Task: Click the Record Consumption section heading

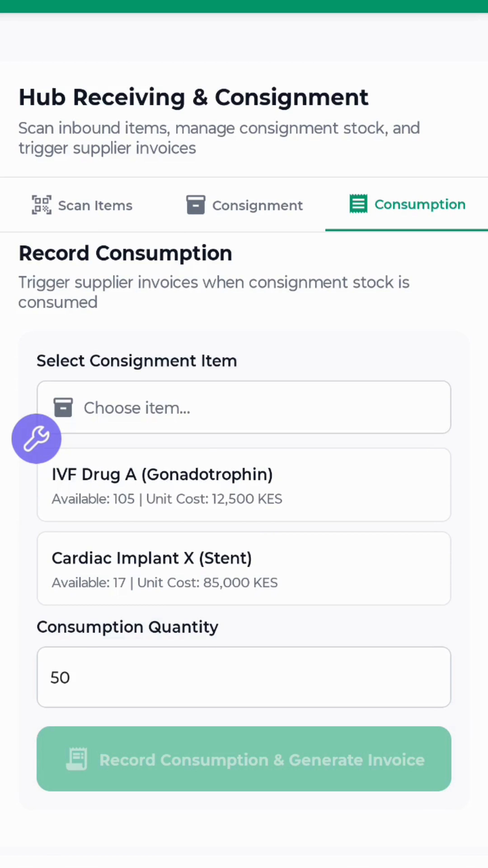Action: (125, 253)
